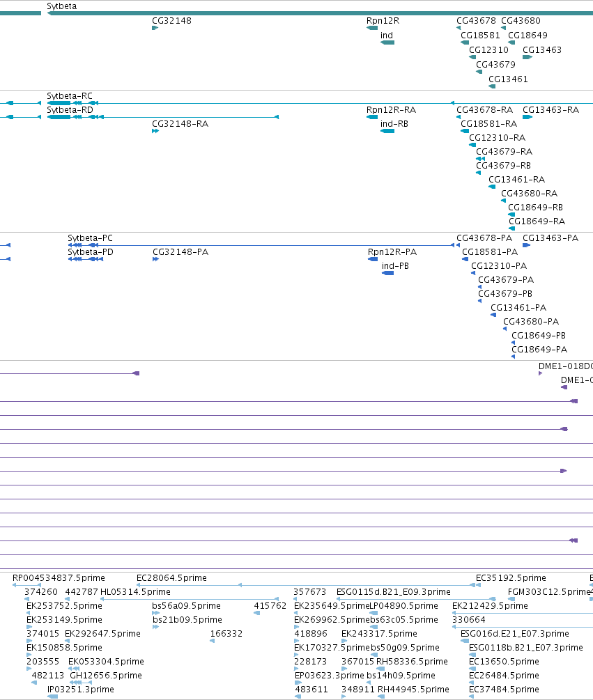Click EST label IP03251.3prime

[x=80, y=690]
